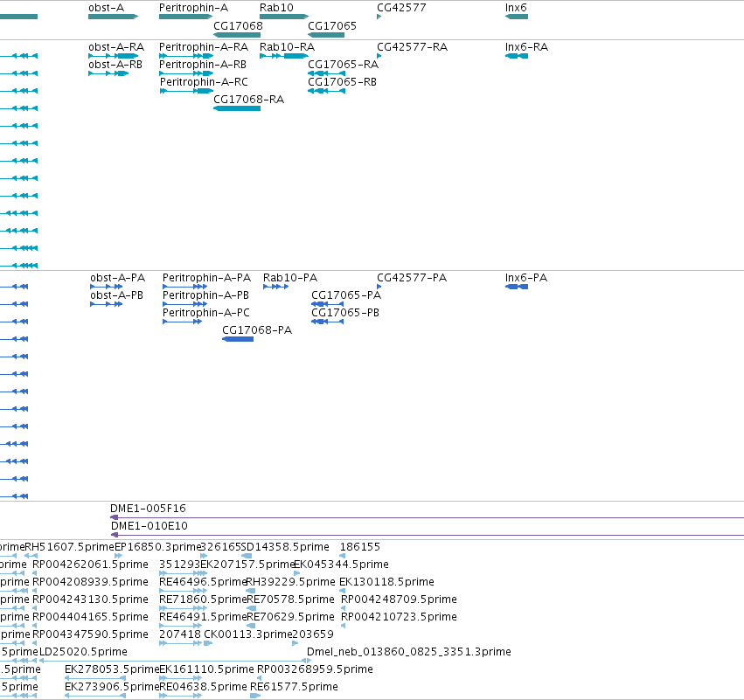The width and height of the screenshot is (744, 700).
Task: Select the DME1-010E10 BAC clone
Action: pos(427,535)
